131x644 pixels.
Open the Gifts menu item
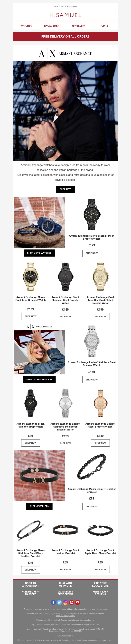(x=105, y=26)
